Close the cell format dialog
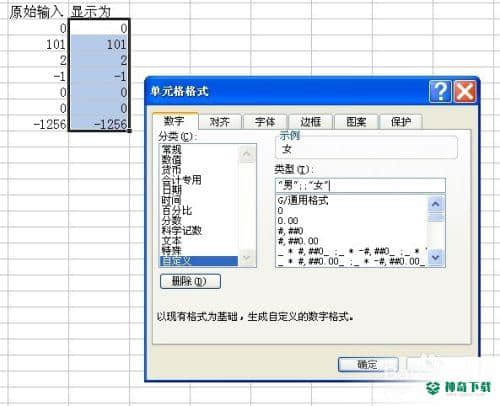This screenshot has width=500, height=406. (x=465, y=91)
